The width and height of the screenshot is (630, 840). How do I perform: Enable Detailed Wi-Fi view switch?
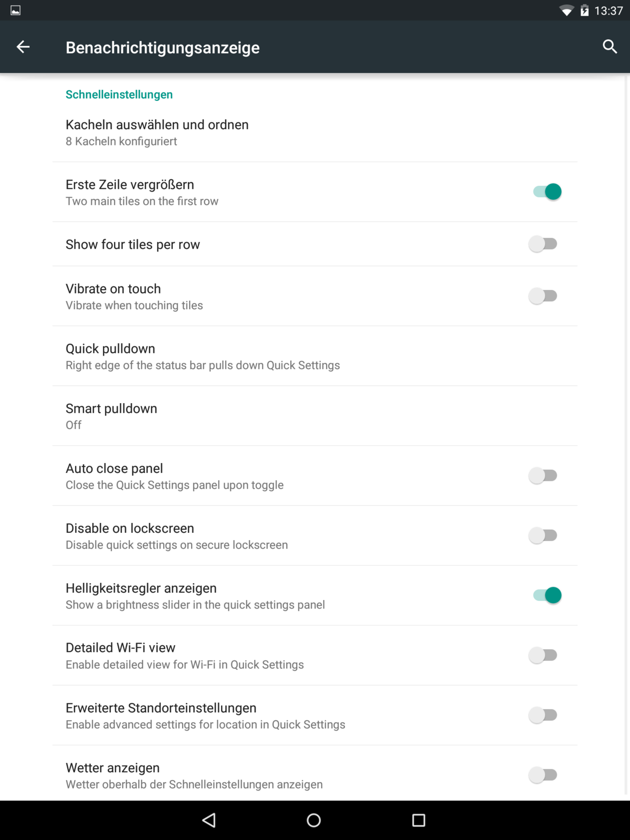[543, 655]
